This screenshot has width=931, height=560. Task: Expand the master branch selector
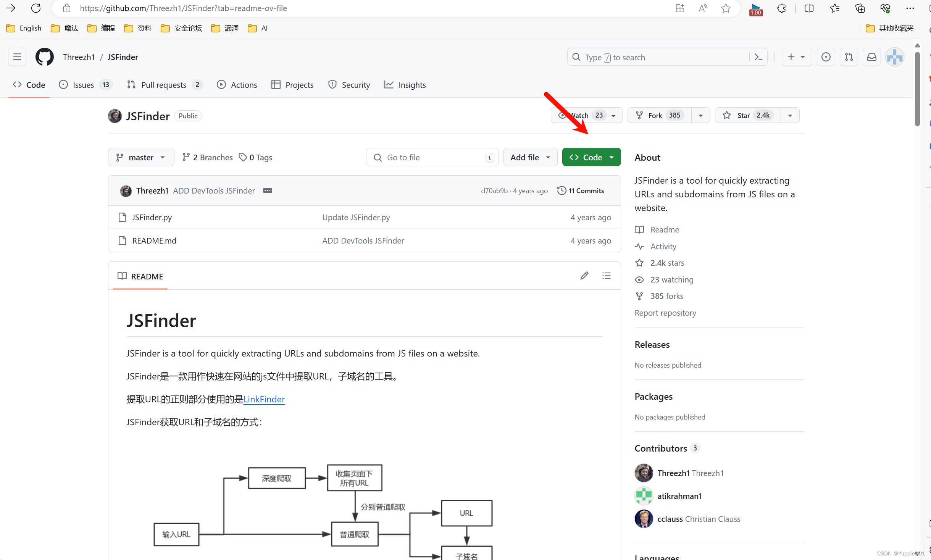pos(141,157)
